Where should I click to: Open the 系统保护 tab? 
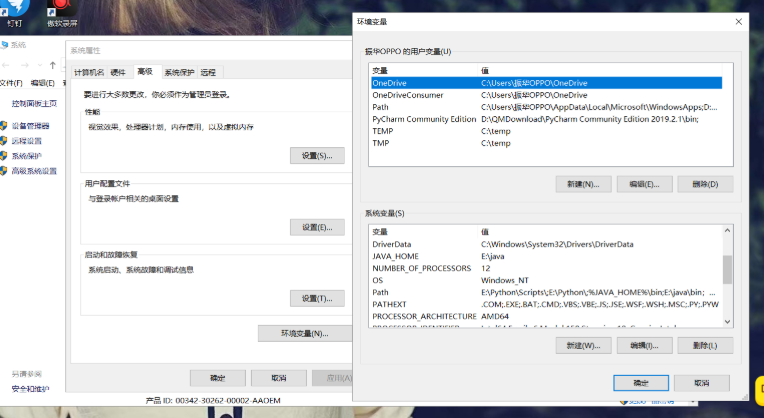(x=179, y=72)
